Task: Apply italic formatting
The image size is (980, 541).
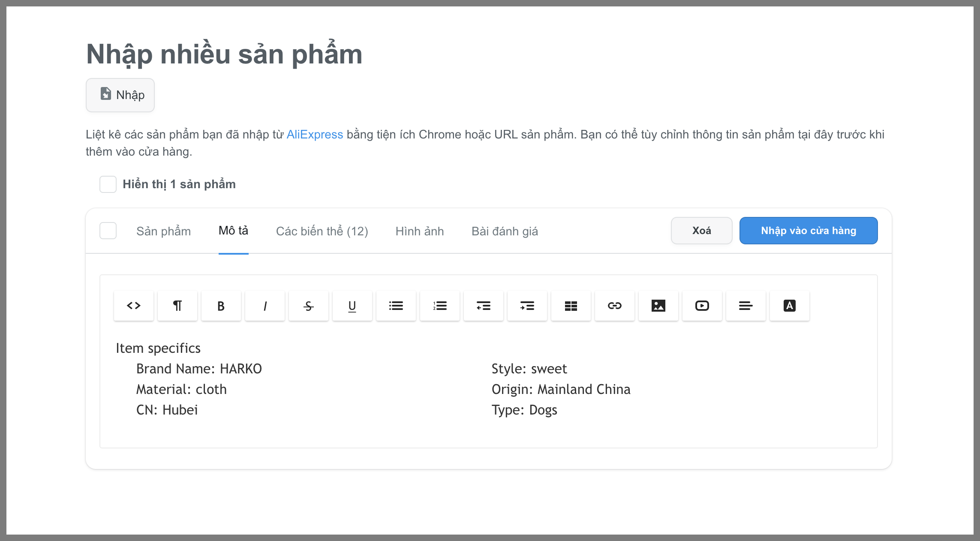Action: point(265,306)
